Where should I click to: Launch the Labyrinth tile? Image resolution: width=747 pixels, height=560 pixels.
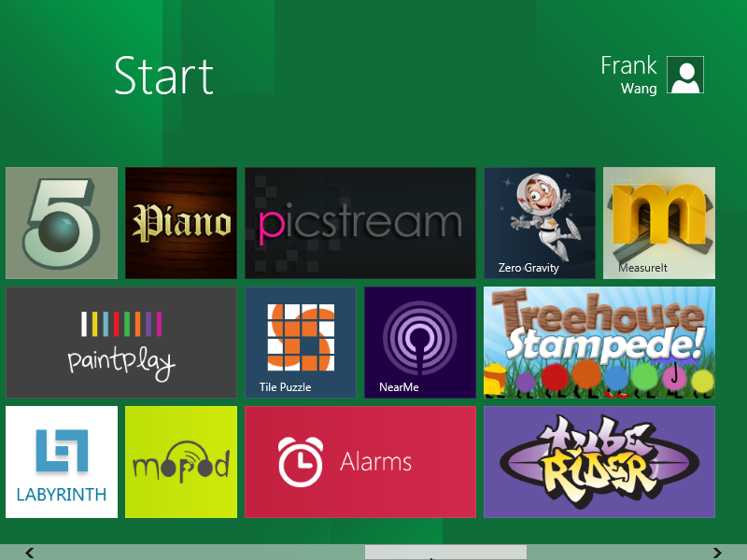pos(62,462)
